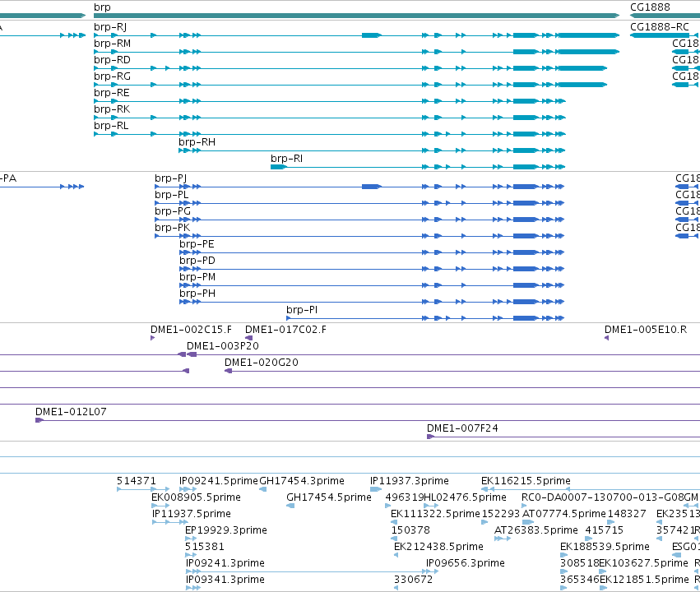Click protein label brp-PE
The image size is (700, 592).
click(197, 244)
